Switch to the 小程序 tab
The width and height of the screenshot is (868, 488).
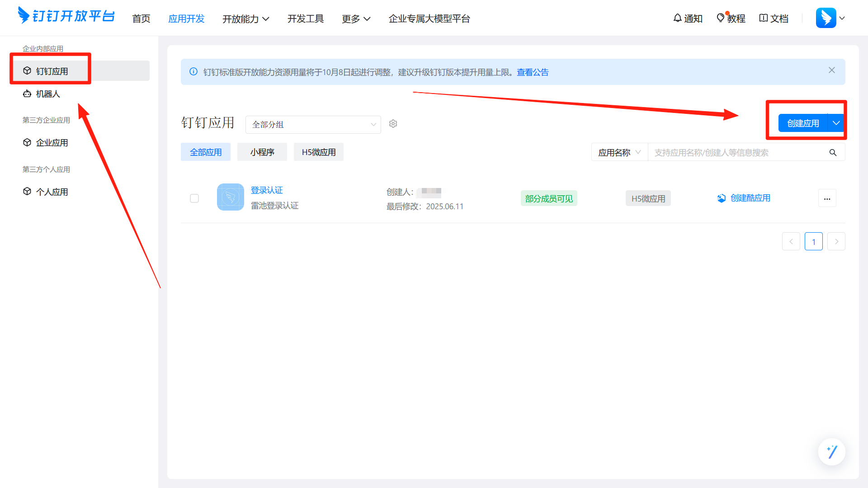tap(262, 152)
